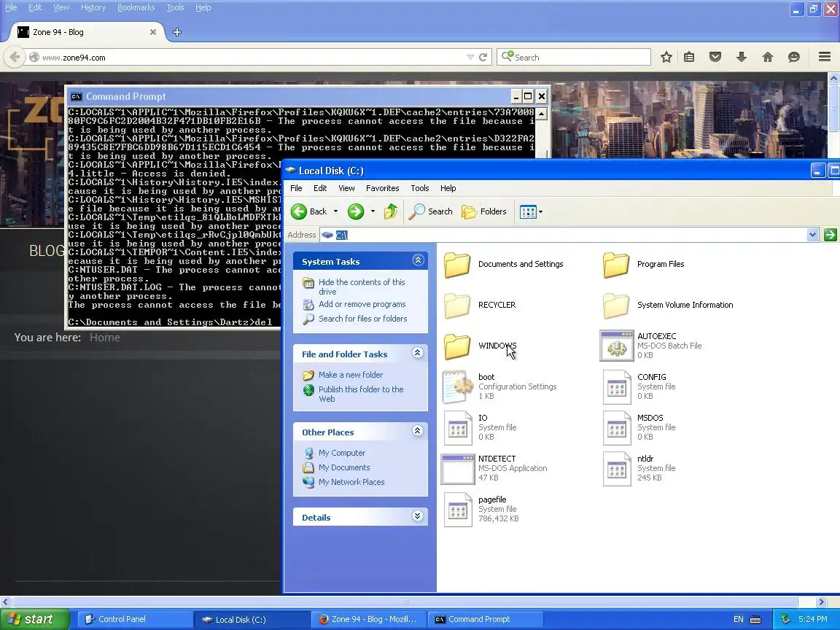This screenshot has height=630, width=840.
Task: Select the CONFIG system file
Action: click(x=639, y=386)
